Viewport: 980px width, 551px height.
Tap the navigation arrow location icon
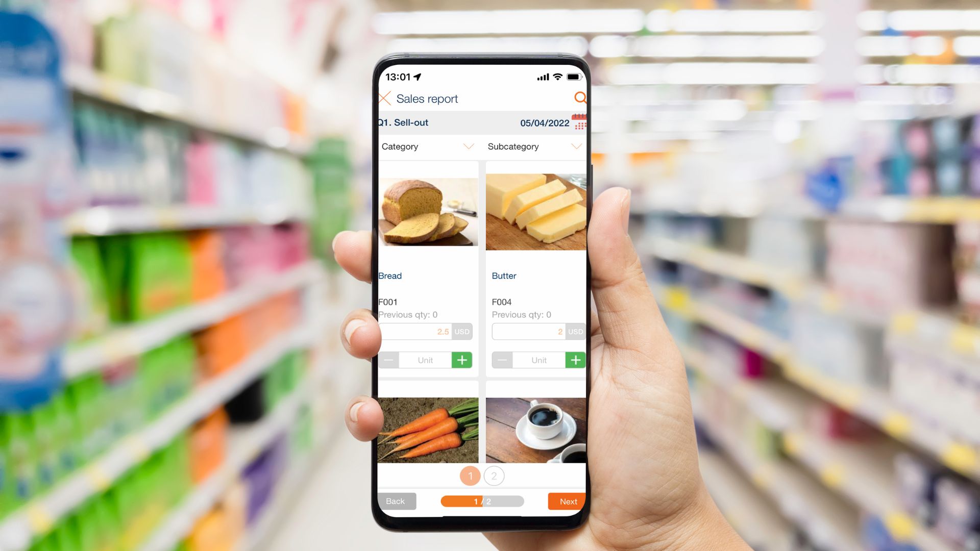click(418, 76)
